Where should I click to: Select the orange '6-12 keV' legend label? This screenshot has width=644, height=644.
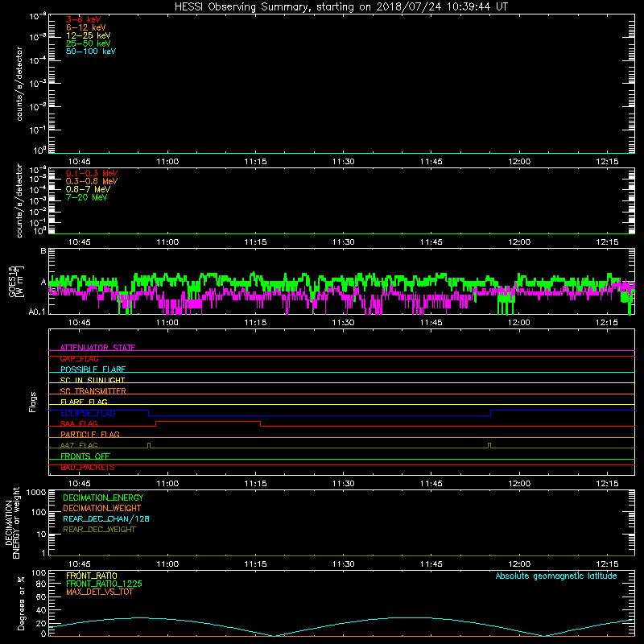point(86,27)
